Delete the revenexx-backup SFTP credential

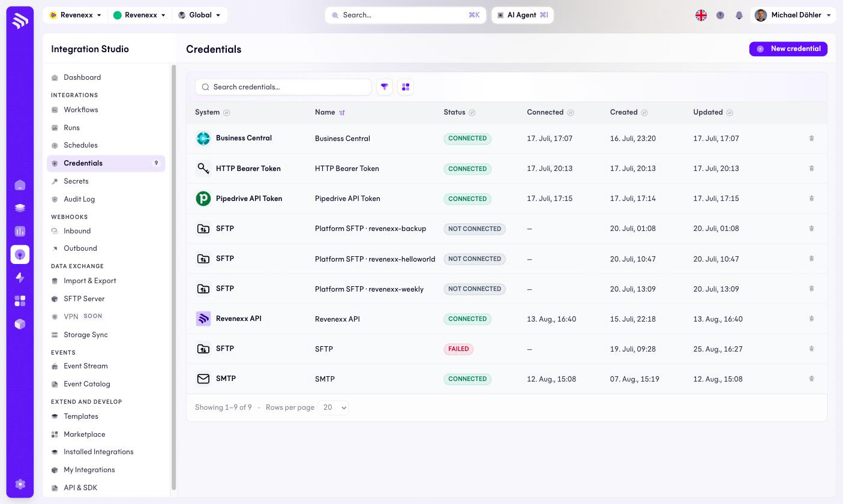click(811, 229)
